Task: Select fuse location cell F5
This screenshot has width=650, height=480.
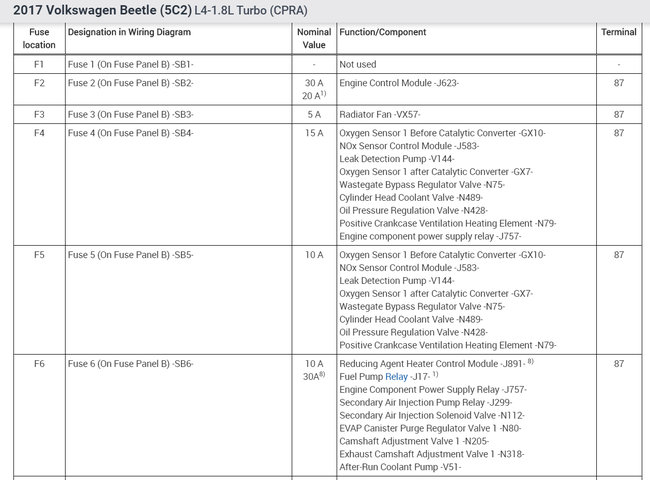Action: tap(39, 255)
